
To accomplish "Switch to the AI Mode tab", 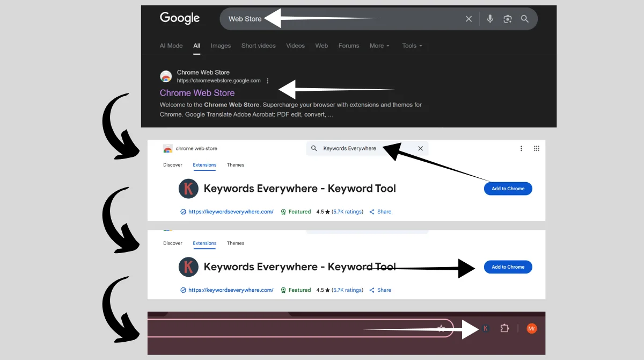I will tap(171, 46).
